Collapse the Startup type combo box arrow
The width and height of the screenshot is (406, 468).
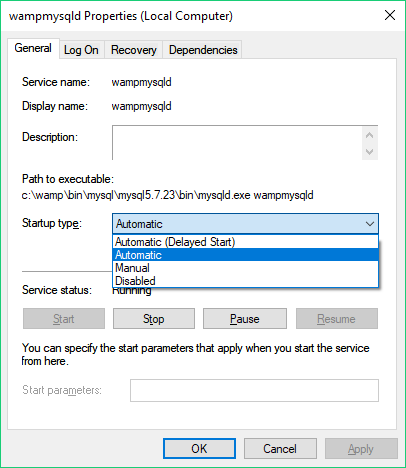[370, 224]
